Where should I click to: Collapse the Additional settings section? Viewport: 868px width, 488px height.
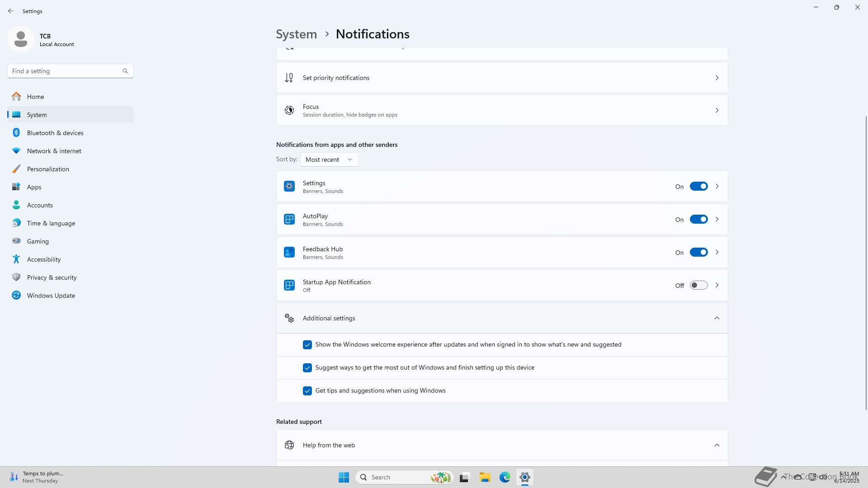717,318
